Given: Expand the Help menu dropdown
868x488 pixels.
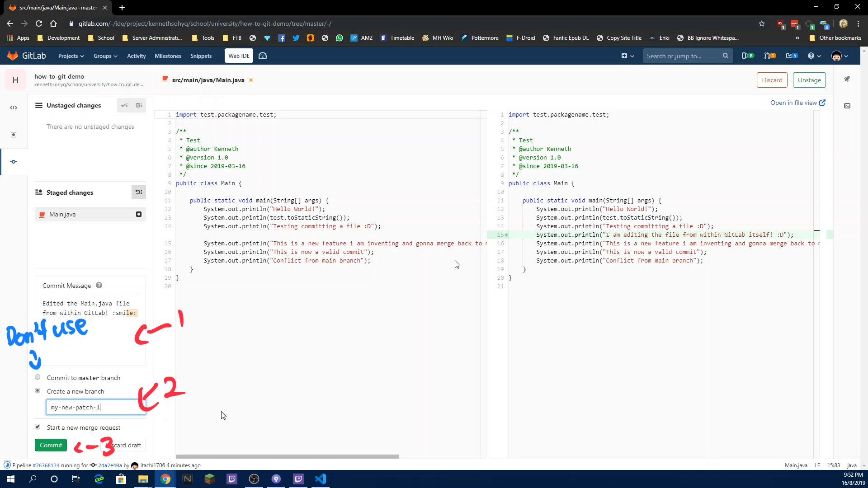Looking at the screenshot, I should tap(813, 56).
